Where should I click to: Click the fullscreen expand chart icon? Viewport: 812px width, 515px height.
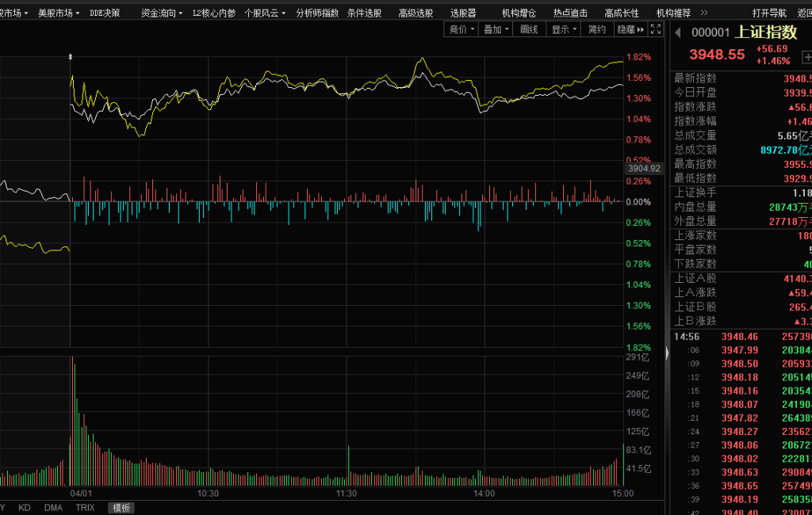click(x=656, y=29)
